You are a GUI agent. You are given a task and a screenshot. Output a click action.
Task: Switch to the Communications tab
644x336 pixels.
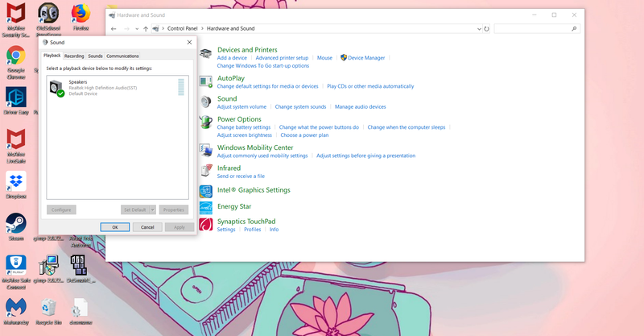122,56
